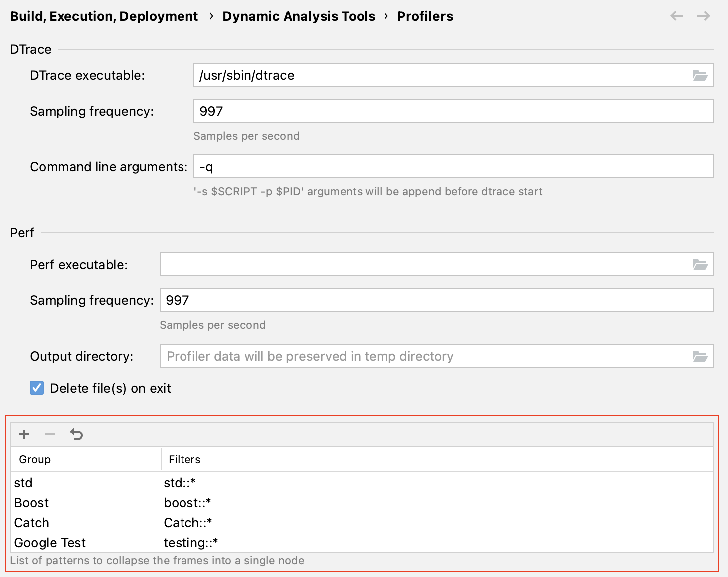The height and width of the screenshot is (577, 728).
Task: Open Build, Execution, Deployment breadcrumb
Action: pos(104,16)
